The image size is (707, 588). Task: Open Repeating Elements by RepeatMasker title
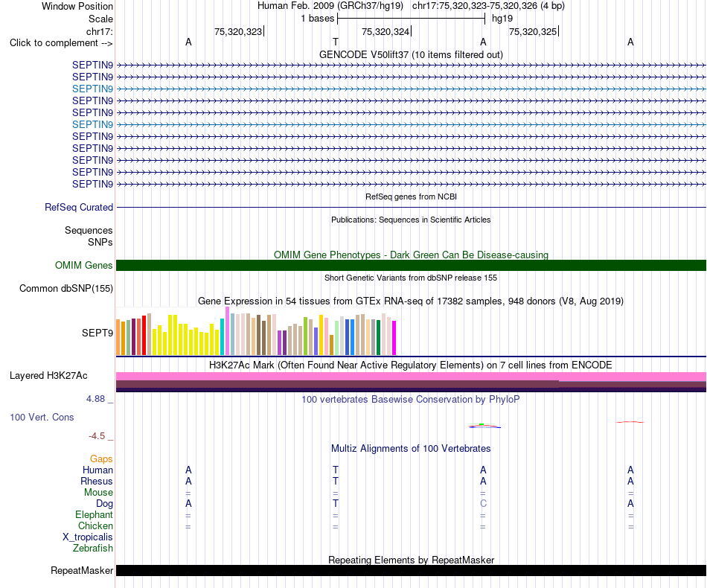coord(411,560)
